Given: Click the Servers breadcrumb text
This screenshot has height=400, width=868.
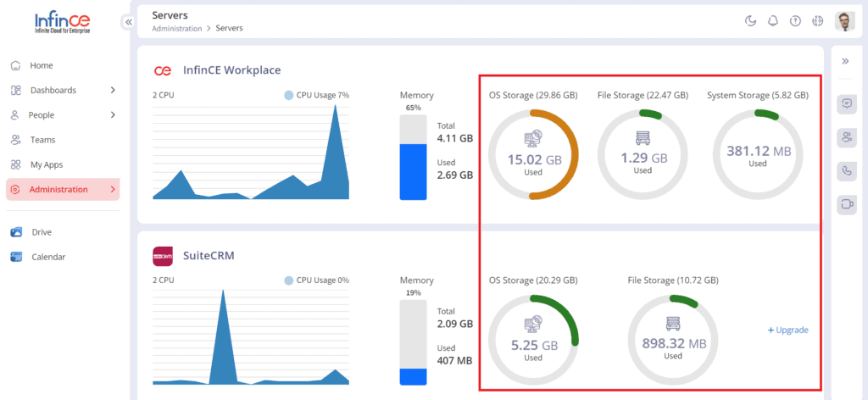Looking at the screenshot, I should click(x=229, y=28).
